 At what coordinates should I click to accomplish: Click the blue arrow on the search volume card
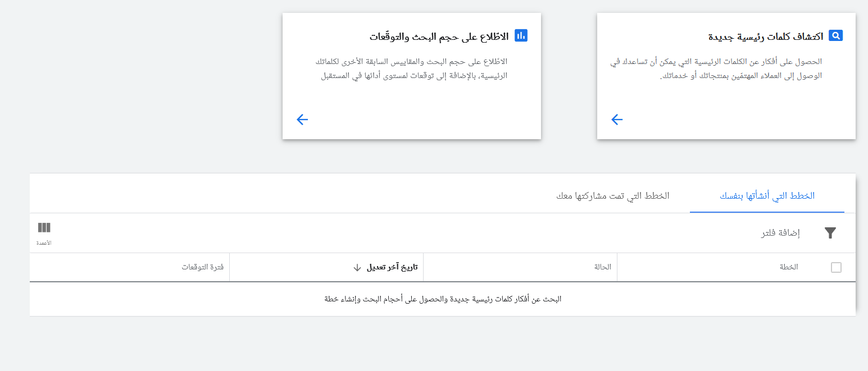pyautogui.click(x=302, y=120)
